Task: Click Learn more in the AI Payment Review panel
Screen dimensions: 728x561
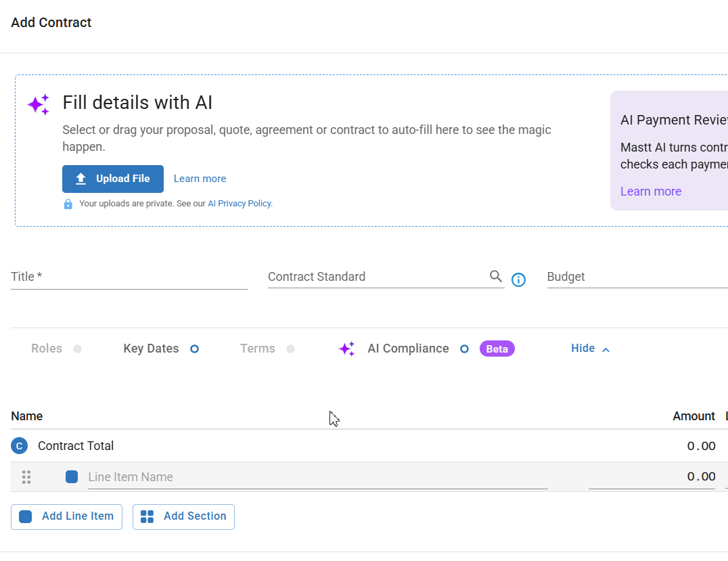Action: click(650, 192)
